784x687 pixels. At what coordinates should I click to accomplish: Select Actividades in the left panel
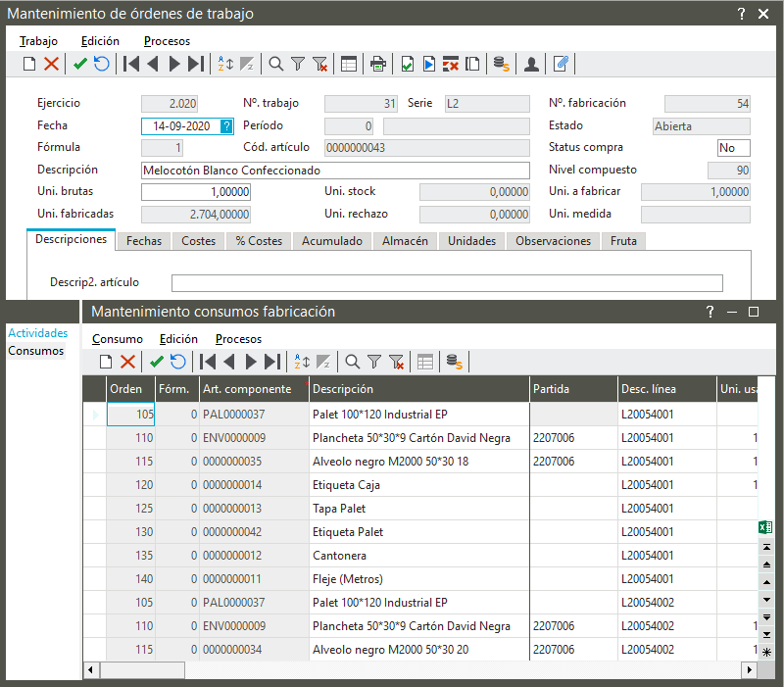(37, 333)
